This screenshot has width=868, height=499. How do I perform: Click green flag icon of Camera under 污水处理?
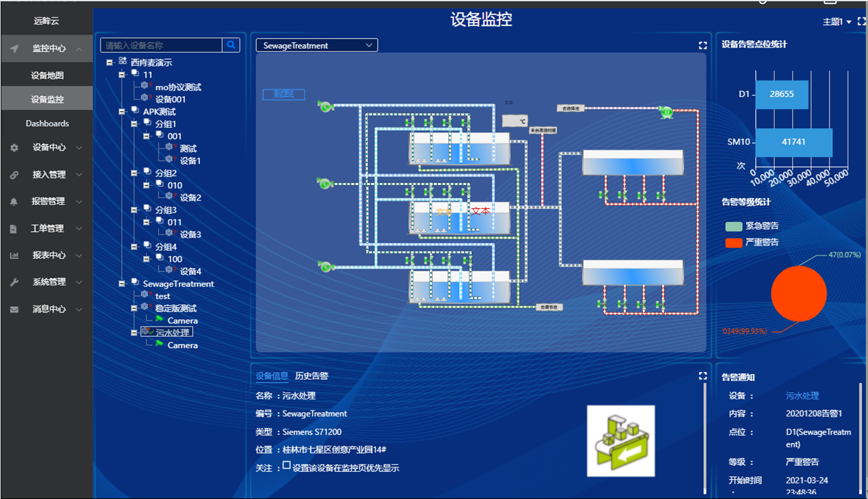coord(159,344)
